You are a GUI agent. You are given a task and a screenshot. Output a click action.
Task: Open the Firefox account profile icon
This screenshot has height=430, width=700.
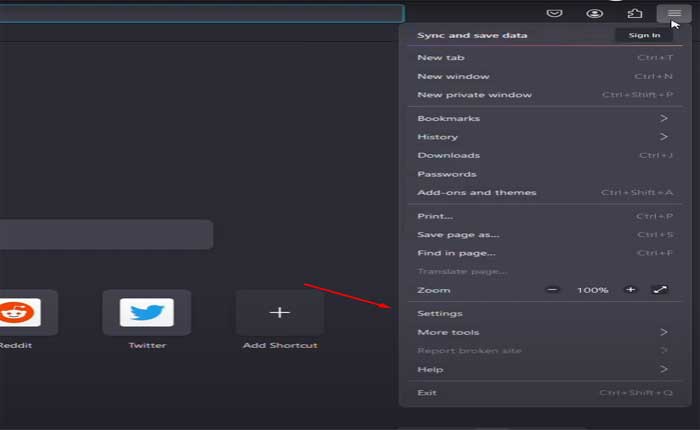point(594,13)
